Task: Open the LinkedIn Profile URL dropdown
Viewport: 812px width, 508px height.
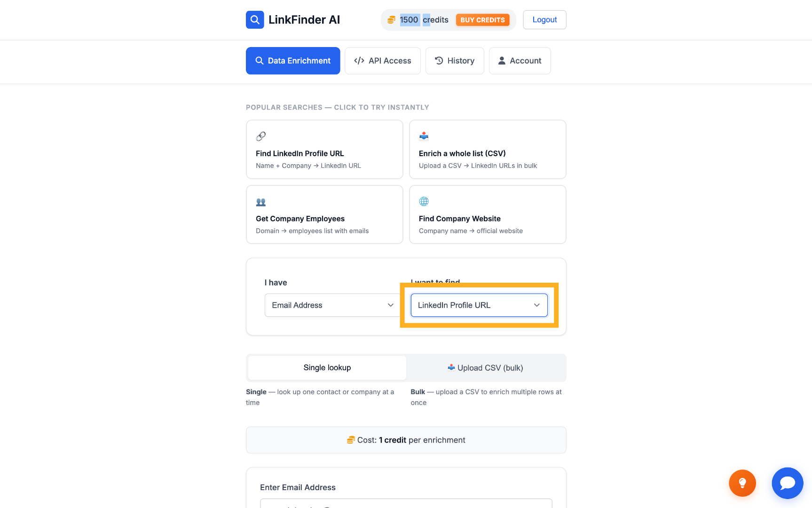Action: click(479, 305)
